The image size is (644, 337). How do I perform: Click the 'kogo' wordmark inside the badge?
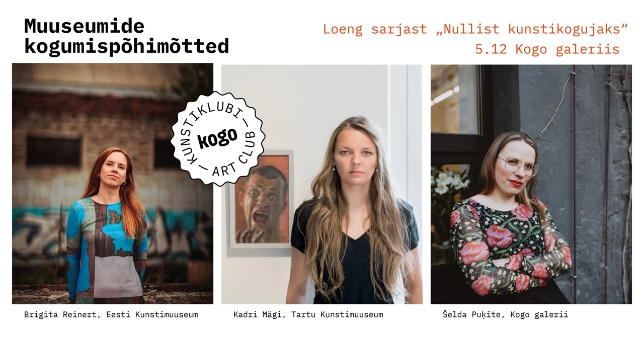click(217, 139)
